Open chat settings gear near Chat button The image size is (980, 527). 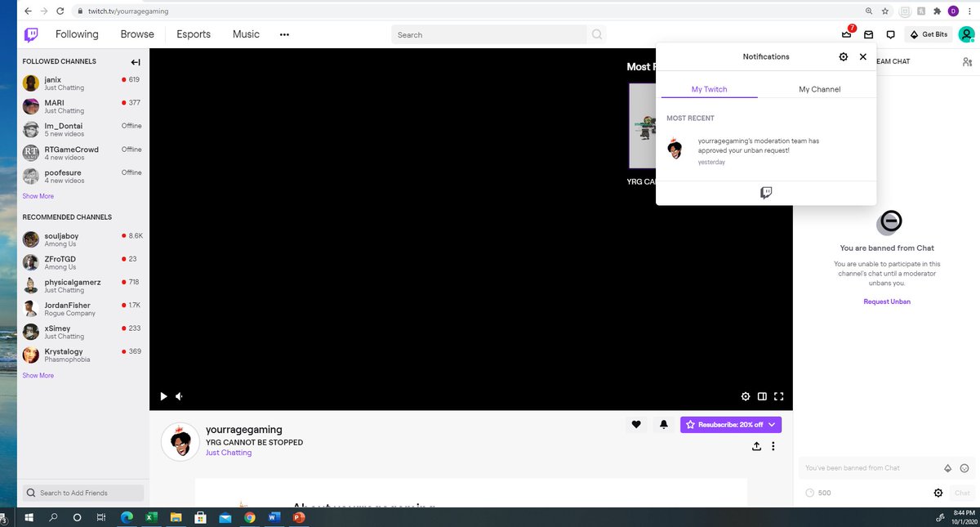click(938, 493)
